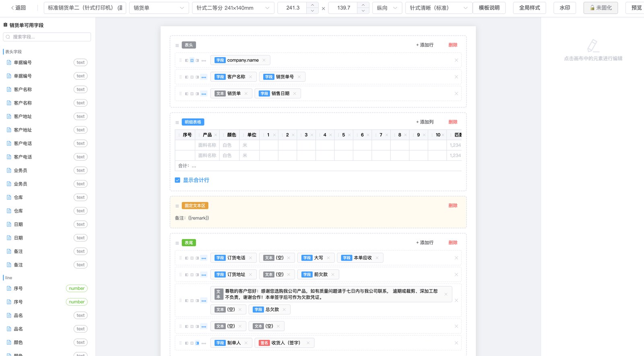
Task: Delete the 固定文本区 section via 删除
Action: pyautogui.click(x=453, y=206)
